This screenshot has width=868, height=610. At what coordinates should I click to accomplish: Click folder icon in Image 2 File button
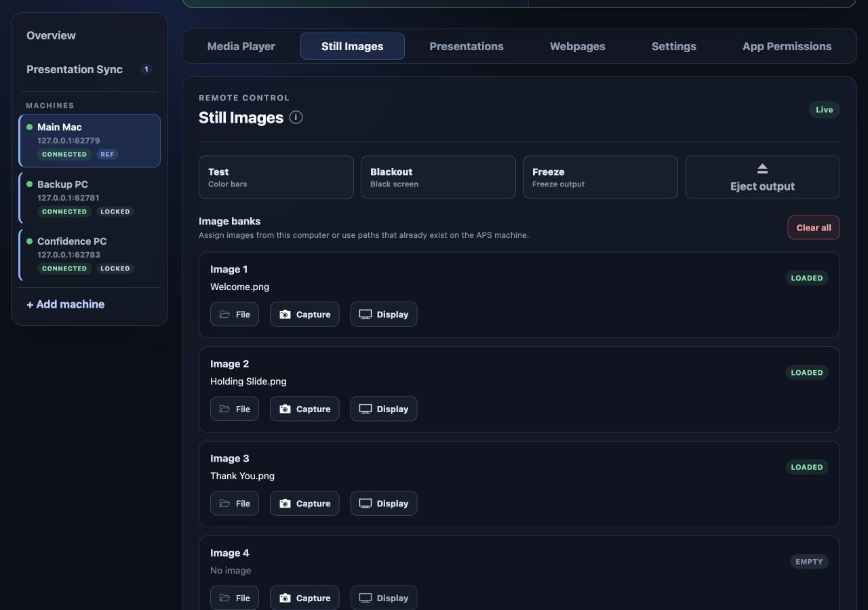(224, 409)
